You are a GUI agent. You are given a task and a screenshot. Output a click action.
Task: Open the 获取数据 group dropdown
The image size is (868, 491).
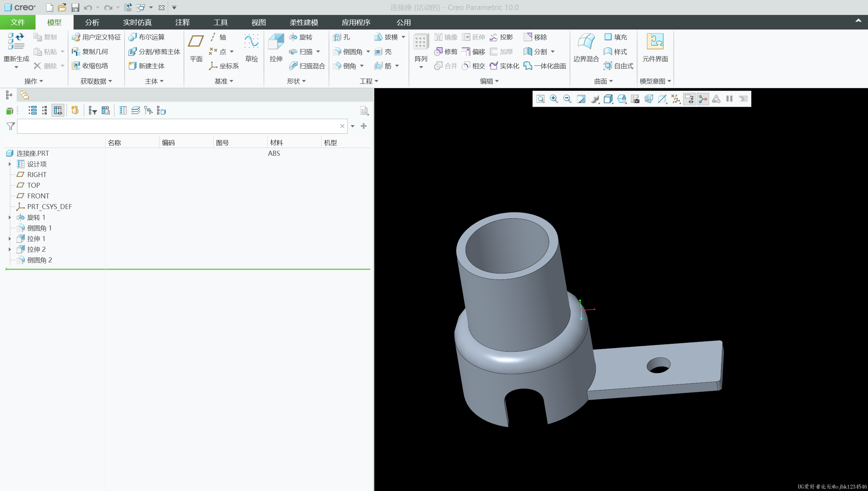coord(96,81)
